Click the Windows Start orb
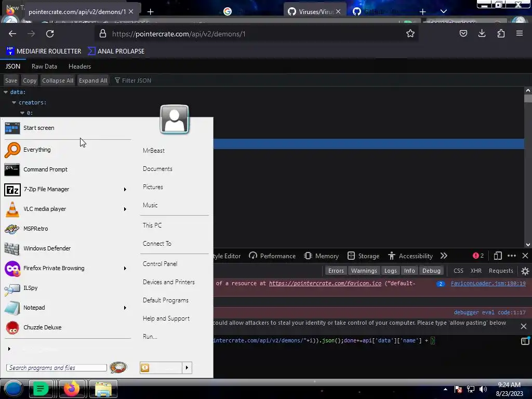532x399 pixels. pos(14,389)
